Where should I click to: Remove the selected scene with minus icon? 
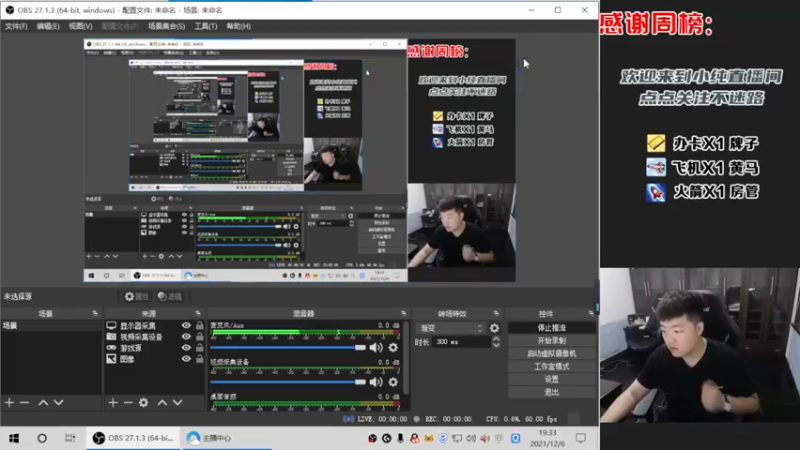click(x=24, y=403)
